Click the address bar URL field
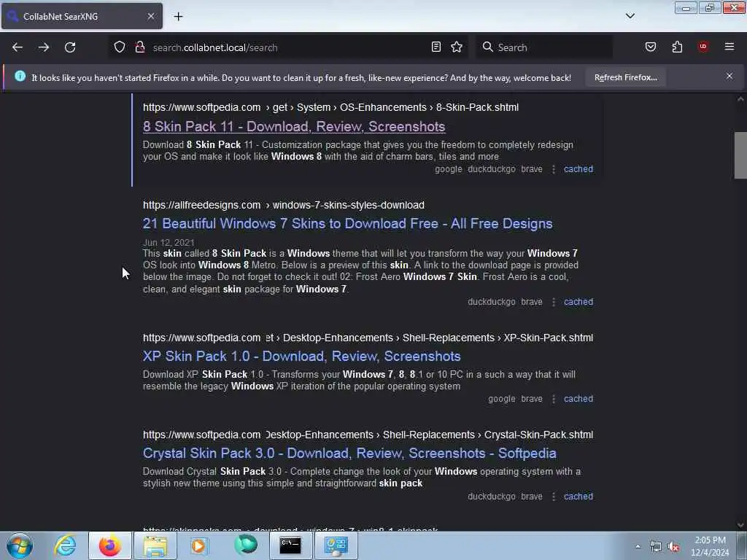Image resolution: width=747 pixels, height=560 pixels. [x=288, y=47]
